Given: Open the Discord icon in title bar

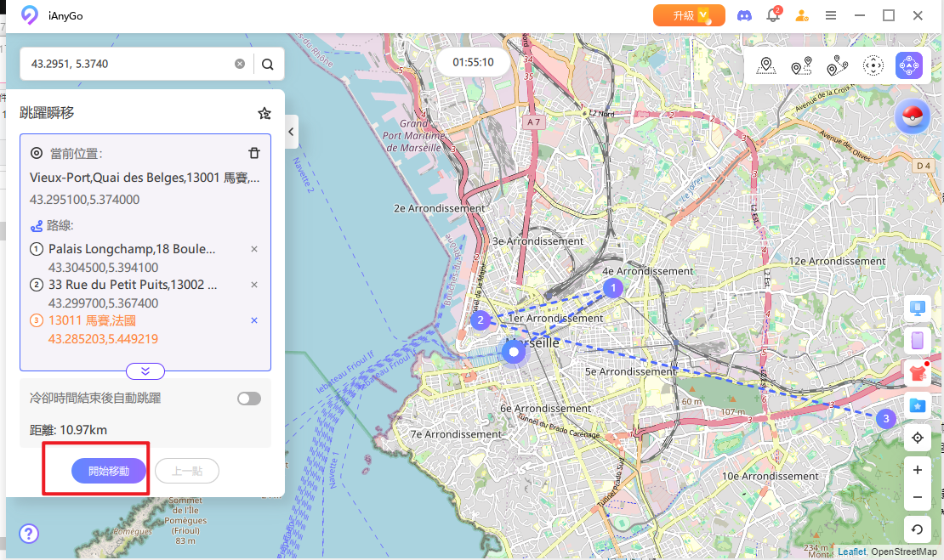Looking at the screenshot, I should [744, 15].
